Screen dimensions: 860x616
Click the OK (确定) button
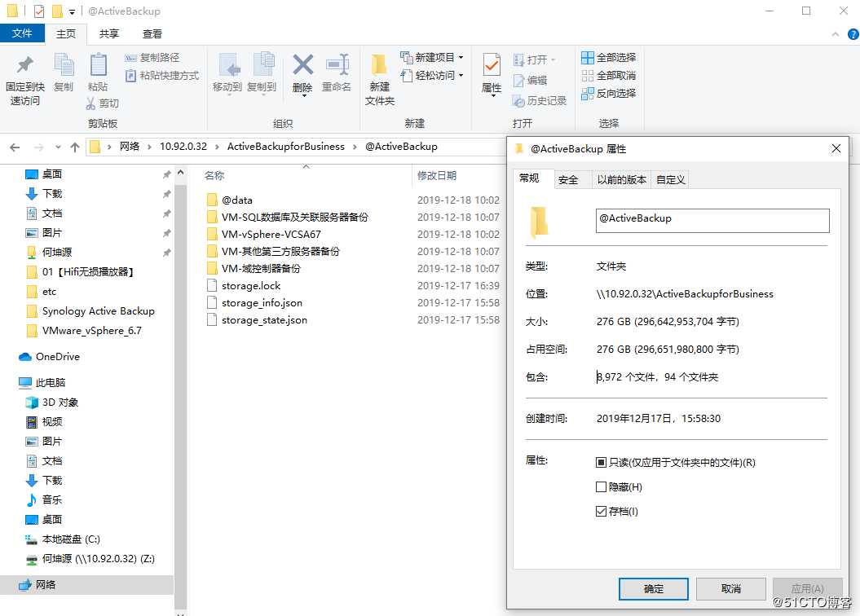(653, 588)
